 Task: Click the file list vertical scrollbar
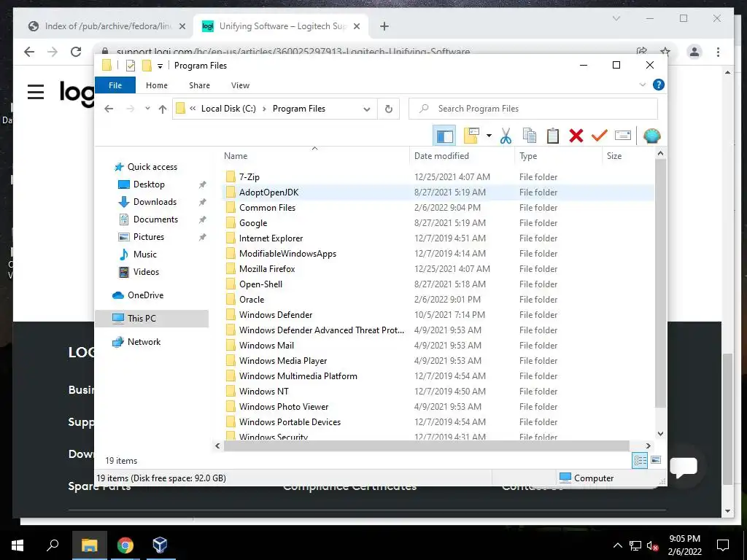click(x=660, y=283)
